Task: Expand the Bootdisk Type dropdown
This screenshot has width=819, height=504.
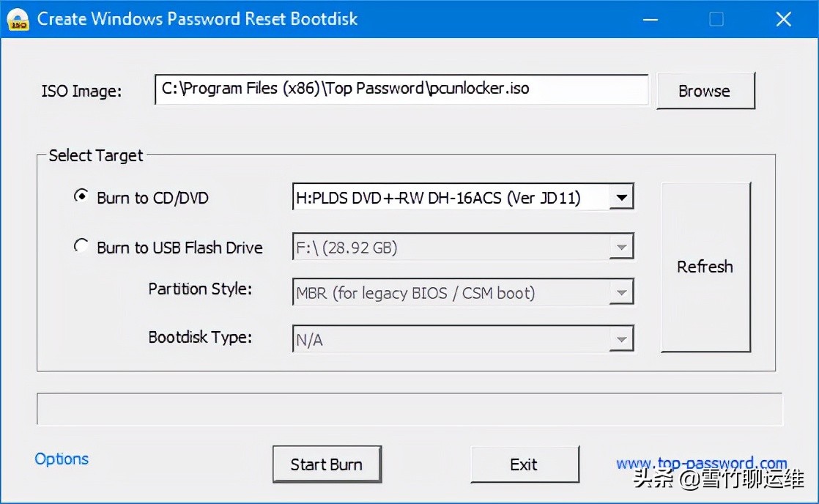Action: point(621,339)
